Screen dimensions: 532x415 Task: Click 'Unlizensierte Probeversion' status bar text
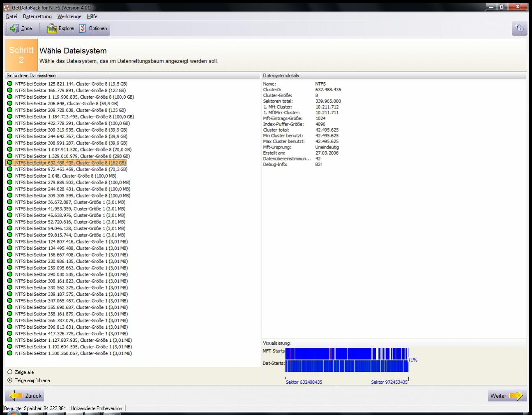click(x=97, y=408)
